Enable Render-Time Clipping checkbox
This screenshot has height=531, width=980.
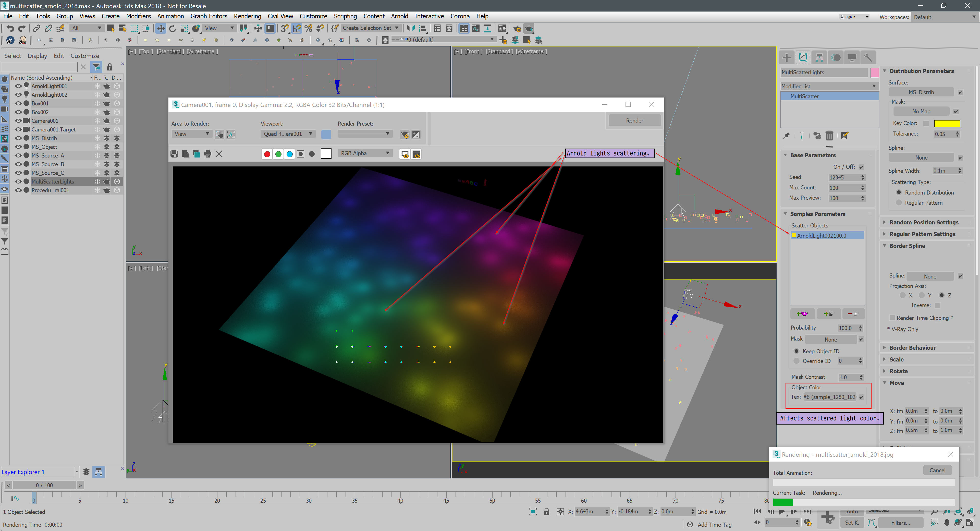(892, 318)
